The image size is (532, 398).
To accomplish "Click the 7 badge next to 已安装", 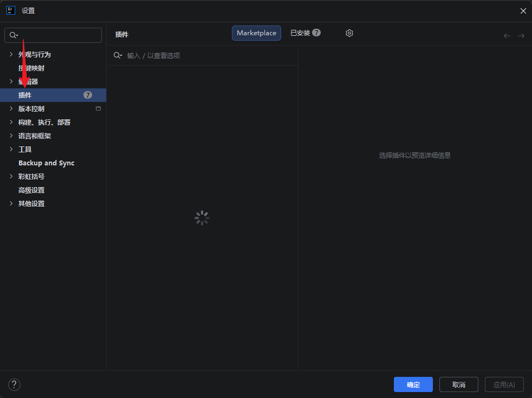I will (316, 33).
